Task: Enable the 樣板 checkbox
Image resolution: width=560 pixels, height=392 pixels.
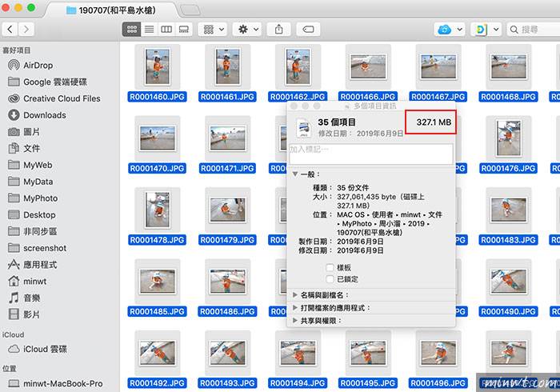Action: tap(330, 267)
